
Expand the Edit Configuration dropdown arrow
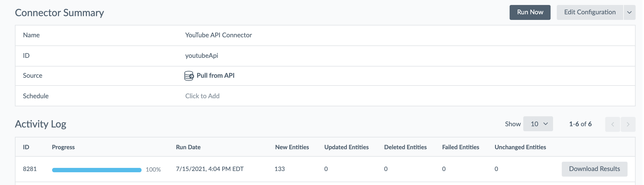pos(629,12)
